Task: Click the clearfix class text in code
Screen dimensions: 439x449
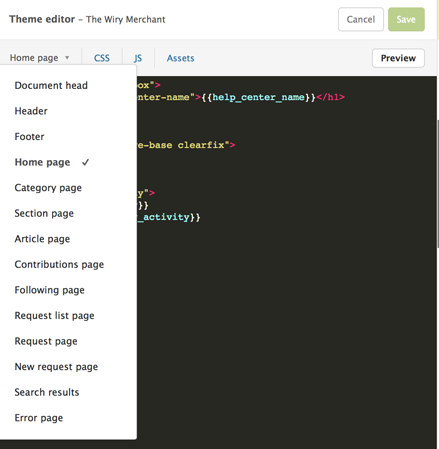Action: click(201, 145)
